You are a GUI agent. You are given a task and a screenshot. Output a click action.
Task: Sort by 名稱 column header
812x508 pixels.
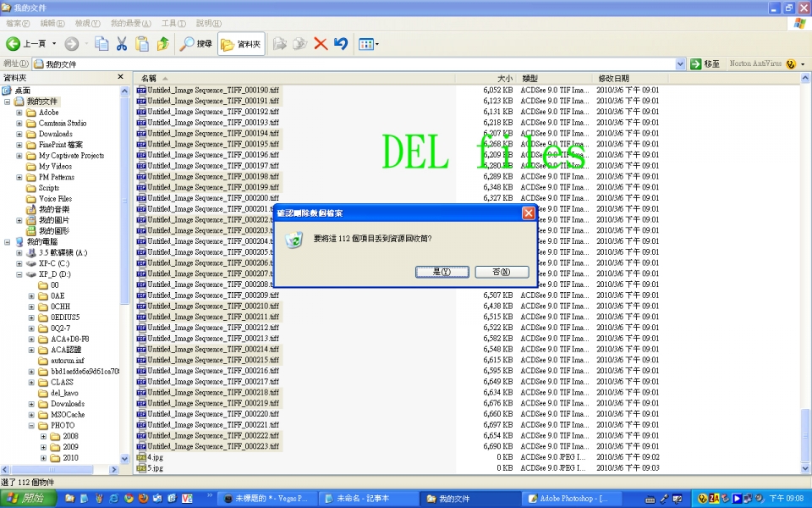coord(294,78)
